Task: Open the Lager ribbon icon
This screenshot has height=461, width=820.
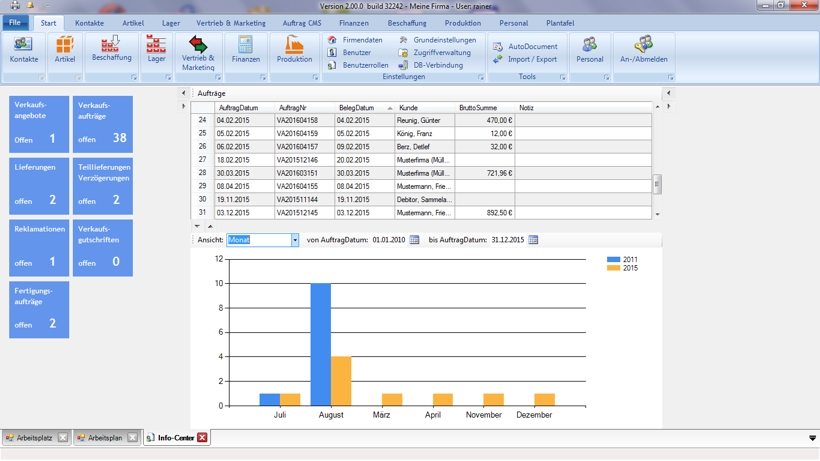Action: tap(156, 50)
